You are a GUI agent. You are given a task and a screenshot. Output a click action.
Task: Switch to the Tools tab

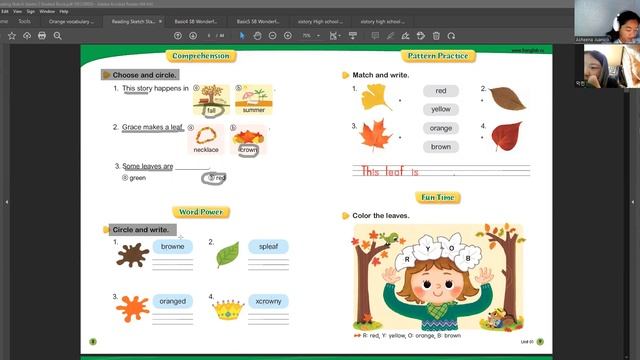[24, 21]
